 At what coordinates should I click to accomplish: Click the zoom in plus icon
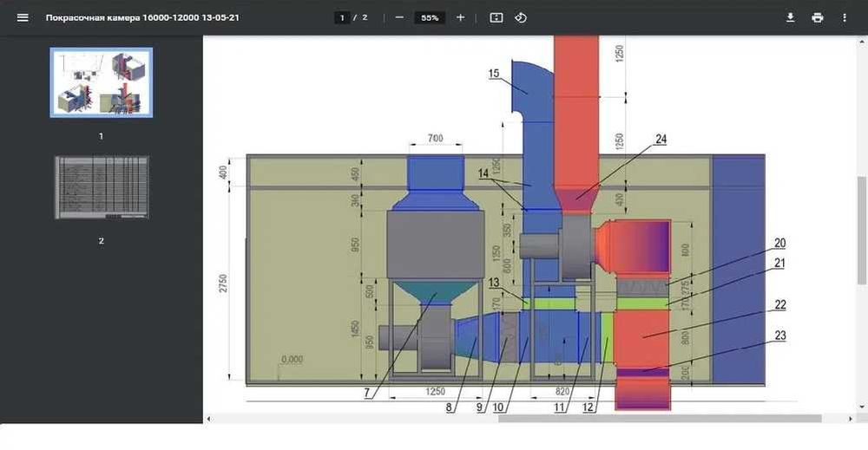coord(460,17)
